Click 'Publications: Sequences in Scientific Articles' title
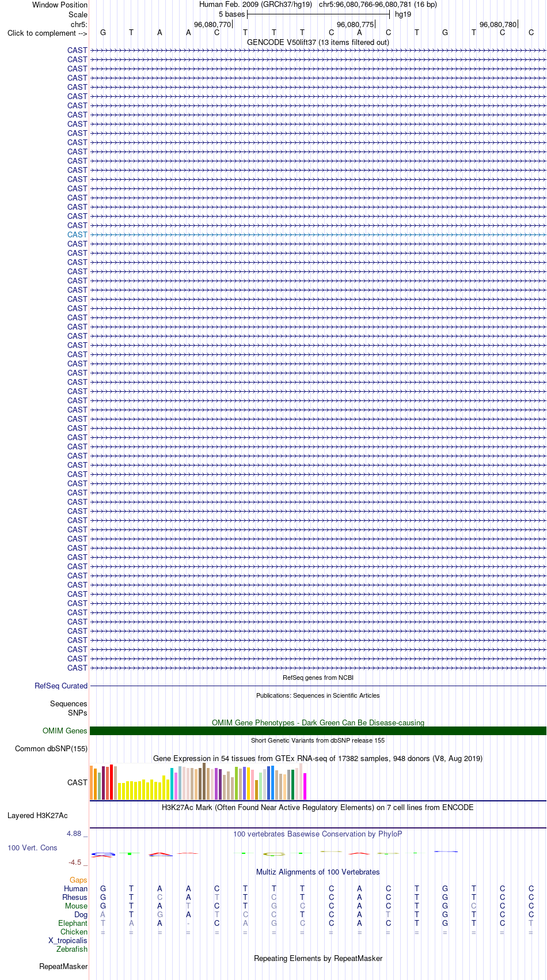This screenshot has height=980, width=547. pyautogui.click(x=318, y=695)
